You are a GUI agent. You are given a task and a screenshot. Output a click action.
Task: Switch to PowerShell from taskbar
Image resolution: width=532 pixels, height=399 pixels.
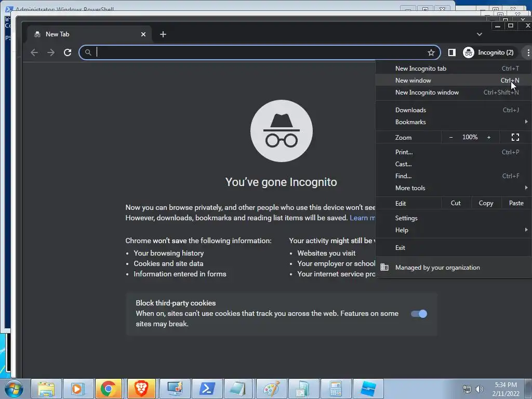coord(207,389)
